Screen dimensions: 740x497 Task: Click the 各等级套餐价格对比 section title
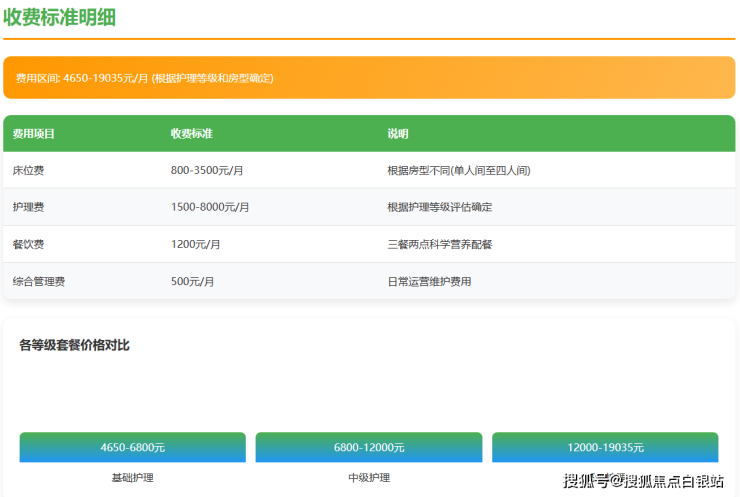pos(74,345)
